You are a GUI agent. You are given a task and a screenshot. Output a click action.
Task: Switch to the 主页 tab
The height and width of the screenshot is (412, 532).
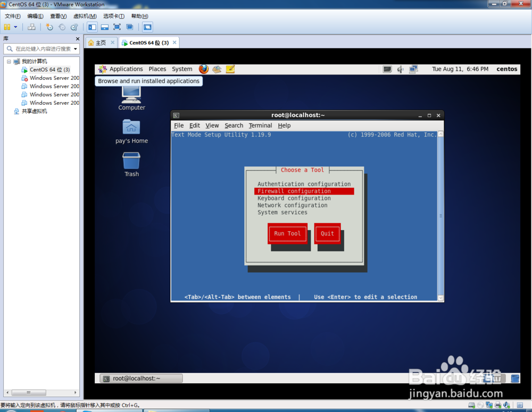[101, 42]
